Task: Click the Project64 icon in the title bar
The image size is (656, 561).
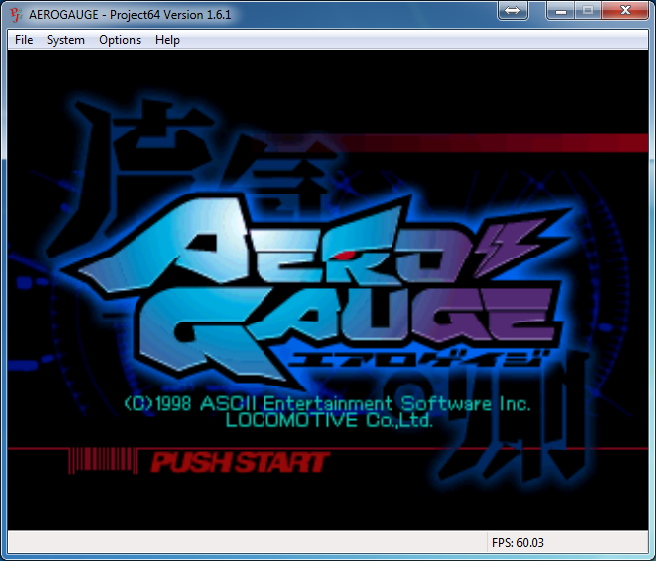Action: point(16,15)
